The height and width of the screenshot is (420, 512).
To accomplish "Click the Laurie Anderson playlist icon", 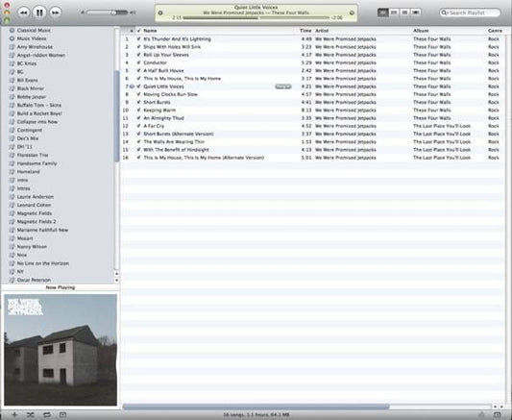I will [12, 197].
